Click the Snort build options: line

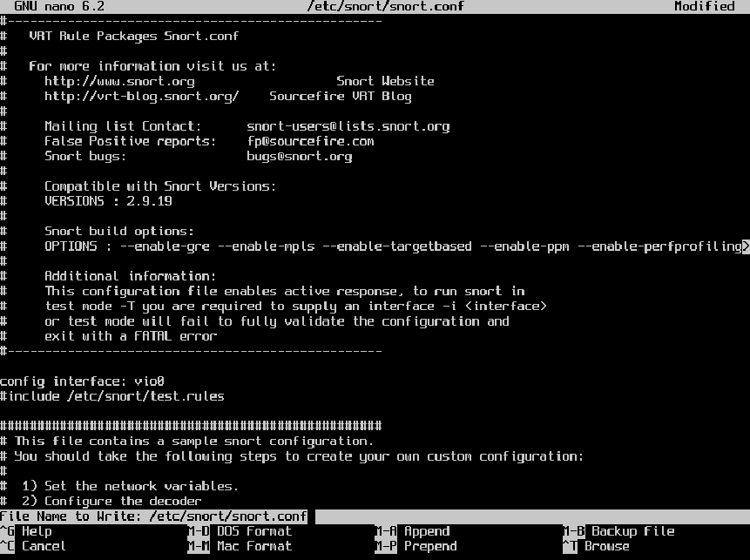click(x=119, y=231)
